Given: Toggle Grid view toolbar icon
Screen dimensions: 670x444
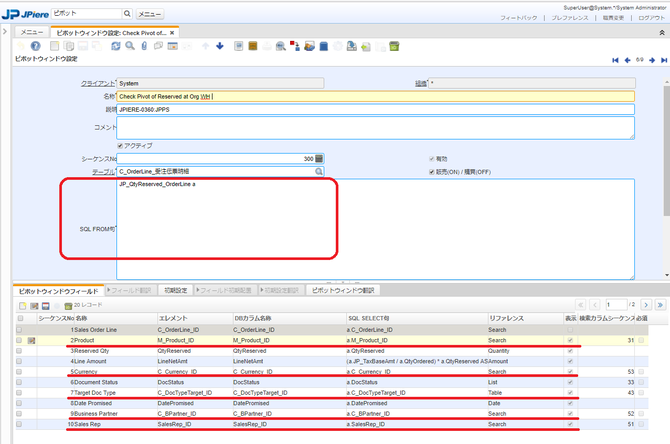Looking at the screenshot, I should (x=173, y=46).
